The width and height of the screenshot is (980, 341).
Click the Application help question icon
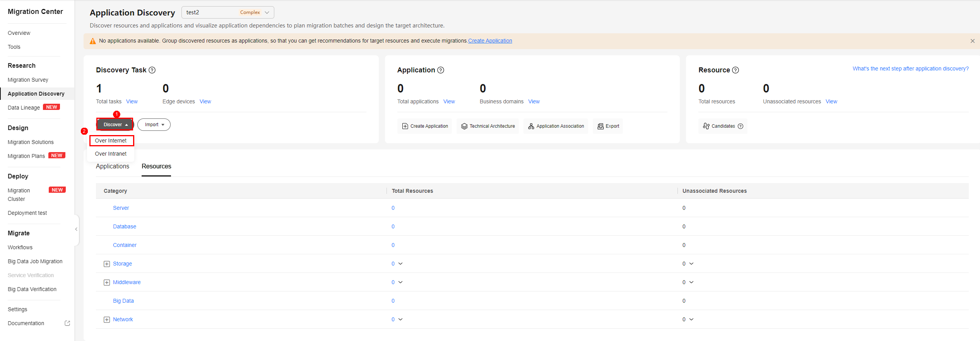(441, 70)
